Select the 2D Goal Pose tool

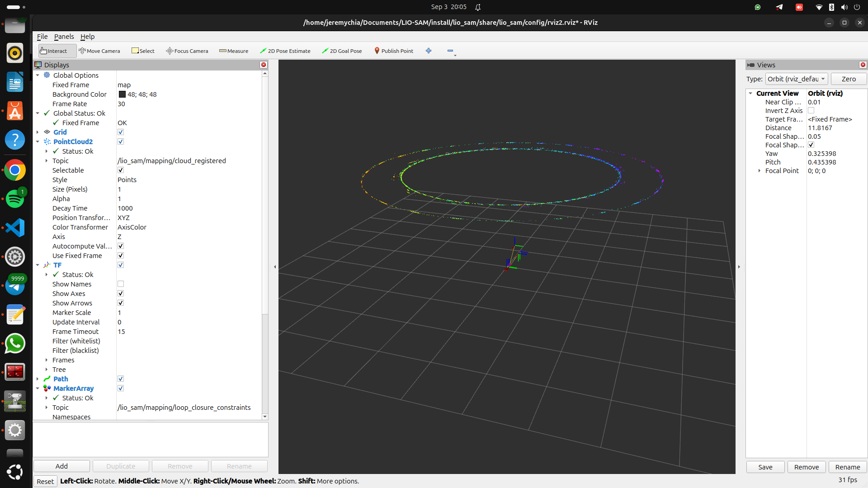point(342,51)
